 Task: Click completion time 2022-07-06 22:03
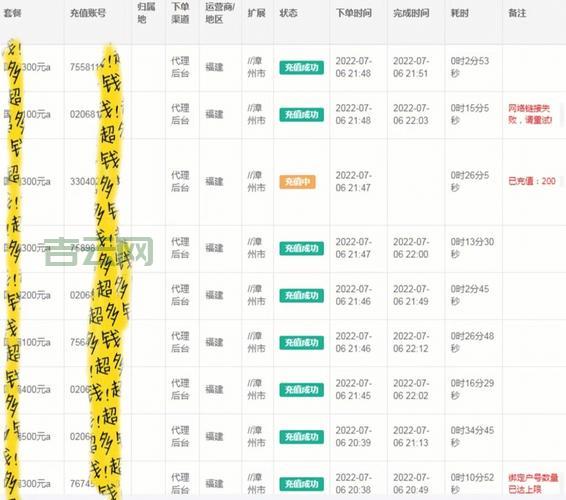[411, 114]
